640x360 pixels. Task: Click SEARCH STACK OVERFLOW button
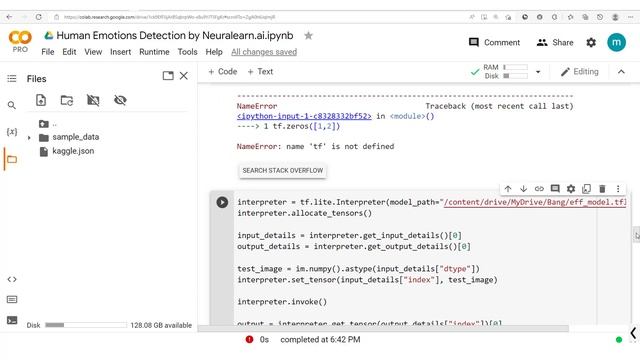(x=283, y=171)
